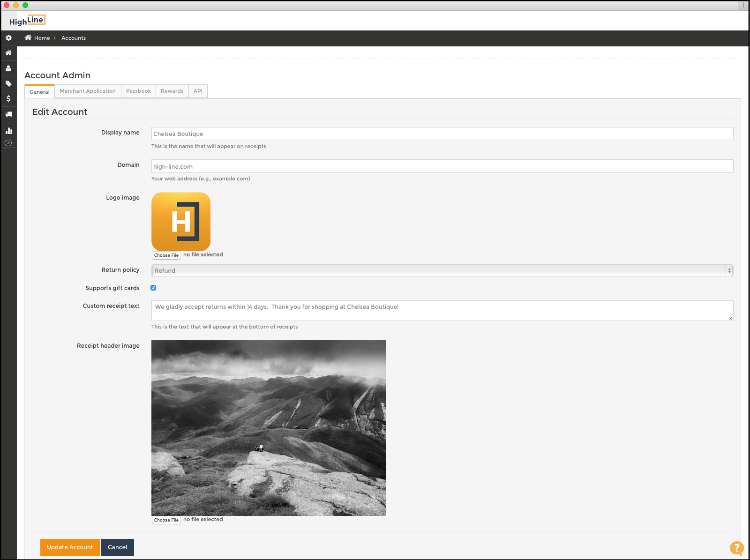Screen dimensions: 750x560
Task: Select the Rewards tab
Action: pyautogui.click(x=172, y=91)
